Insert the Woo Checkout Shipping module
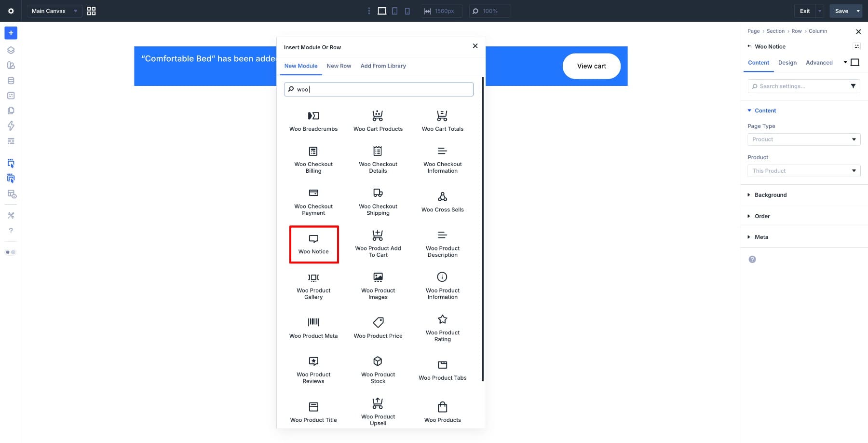 (x=378, y=202)
